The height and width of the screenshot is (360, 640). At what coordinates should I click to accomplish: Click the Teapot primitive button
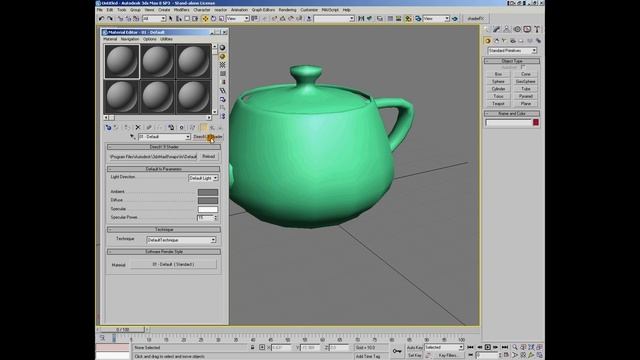(x=498, y=104)
